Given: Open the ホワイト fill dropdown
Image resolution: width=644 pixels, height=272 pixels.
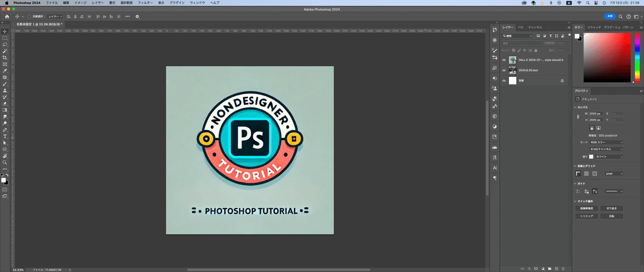Looking at the screenshot, I should point(610,156).
